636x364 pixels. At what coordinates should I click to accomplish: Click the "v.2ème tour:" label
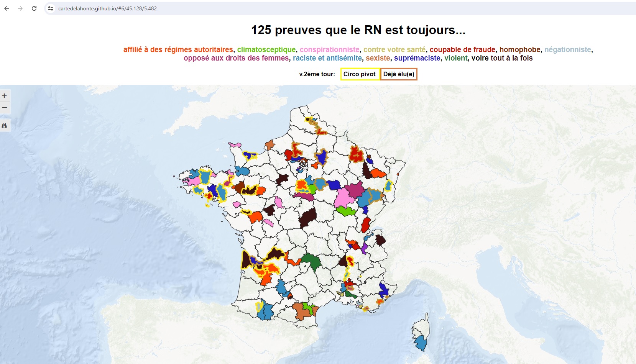tap(317, 74)
